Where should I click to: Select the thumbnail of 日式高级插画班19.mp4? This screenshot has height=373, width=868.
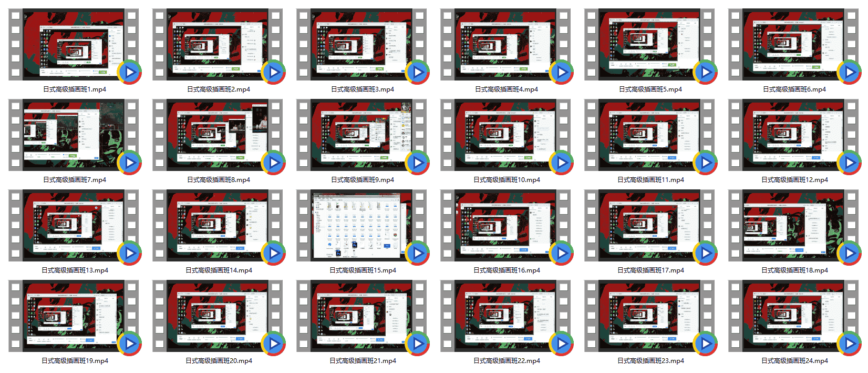(74, 316)
